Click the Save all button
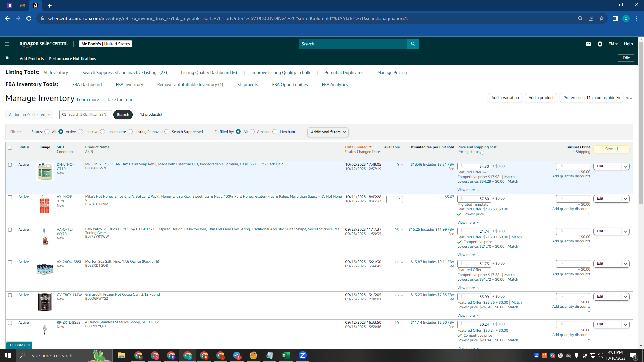Viewport: 644px width, 362px height. [x=611, y=149]
